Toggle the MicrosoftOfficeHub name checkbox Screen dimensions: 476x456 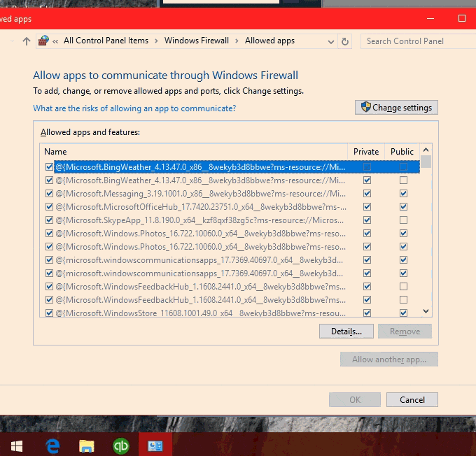pos(49,207)
